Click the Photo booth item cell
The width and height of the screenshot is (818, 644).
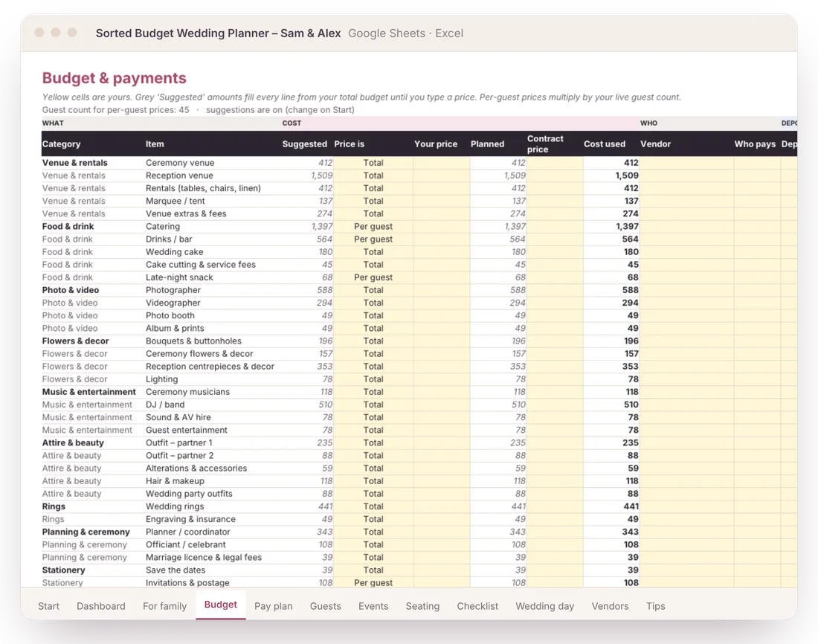(x=170, y=315)
